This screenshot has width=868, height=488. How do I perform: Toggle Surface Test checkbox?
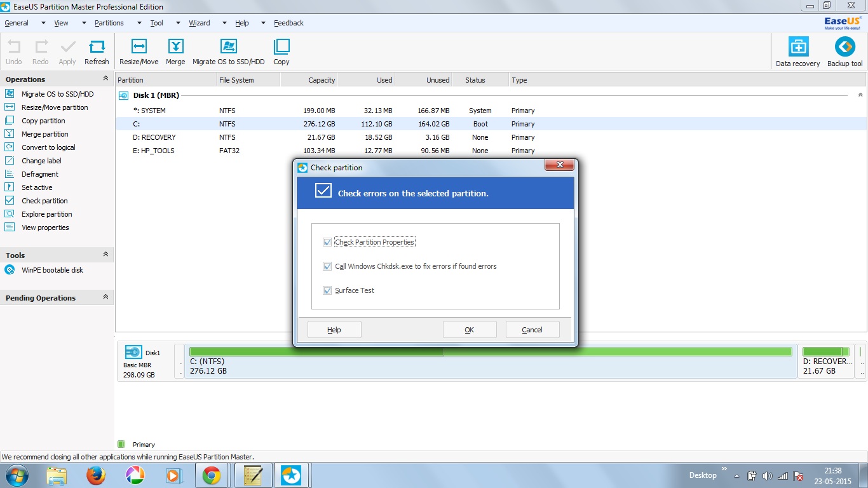327,290
